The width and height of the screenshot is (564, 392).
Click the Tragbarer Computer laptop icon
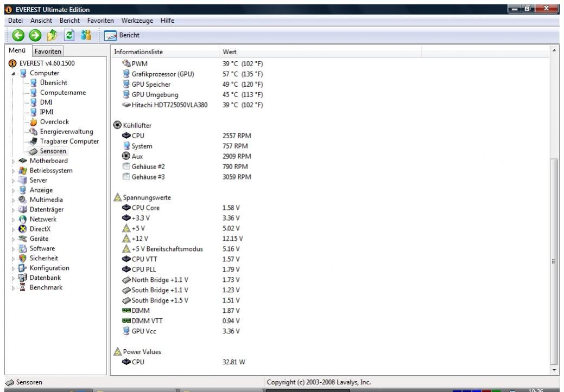pyautogui.click(x=33, y=141)
